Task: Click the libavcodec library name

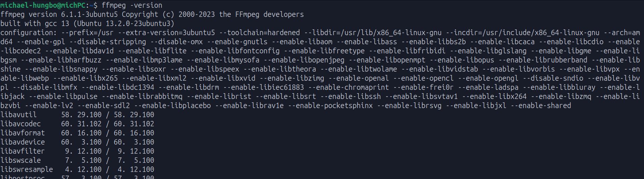Action: click(21, 124)
